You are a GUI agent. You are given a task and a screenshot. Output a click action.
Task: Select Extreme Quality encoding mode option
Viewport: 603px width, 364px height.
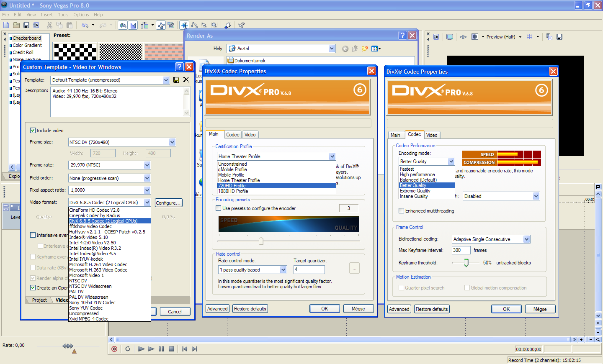click(x=427, y=191)
